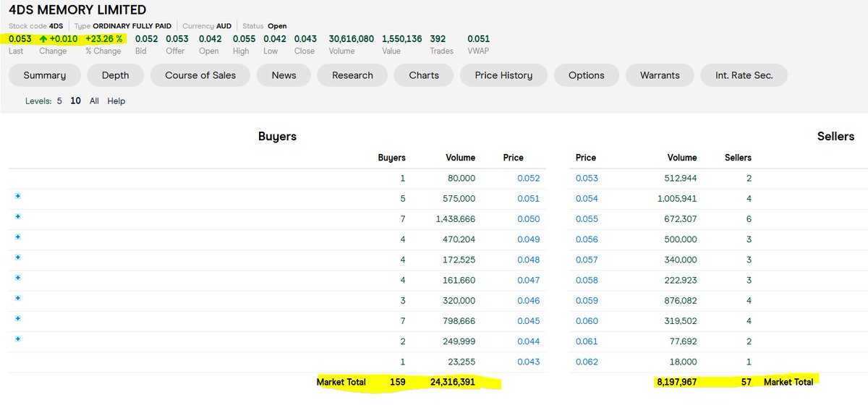
Task: Select the 4DS MEMORY LIMITED title
Action: [77, 10]
